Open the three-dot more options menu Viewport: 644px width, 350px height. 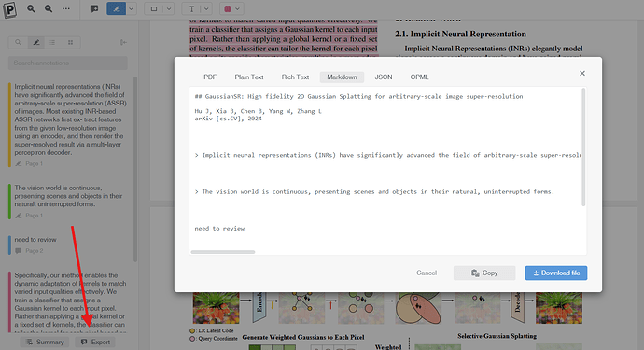(x=66, y=8)
